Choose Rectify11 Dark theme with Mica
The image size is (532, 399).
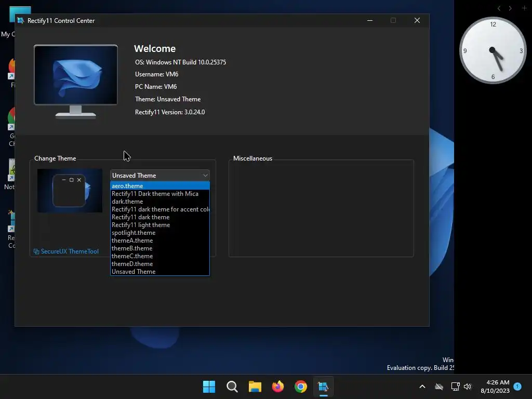pos(160,194)
